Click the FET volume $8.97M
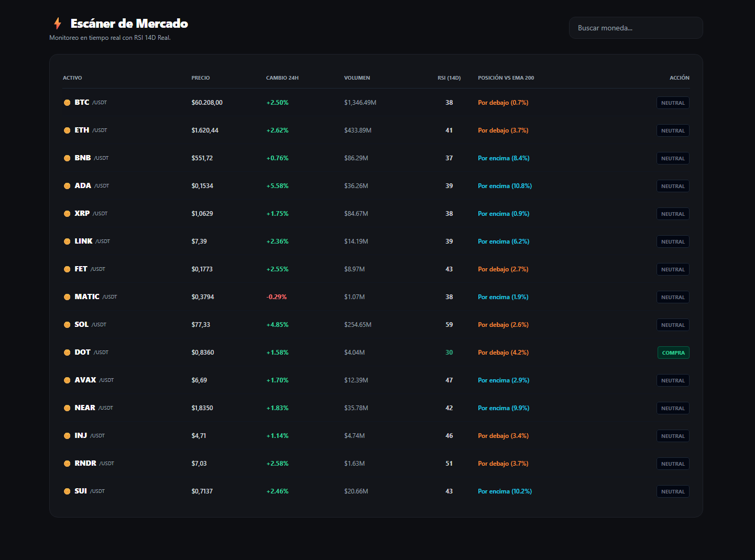The height and width of the screenshot is (560, 755). click(x=354, y=269)
